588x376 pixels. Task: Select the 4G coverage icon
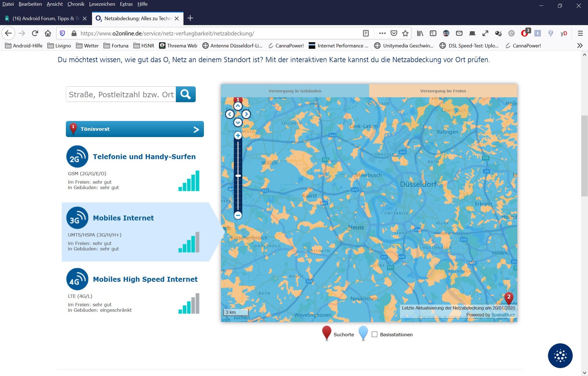click(x=77, y=279)
